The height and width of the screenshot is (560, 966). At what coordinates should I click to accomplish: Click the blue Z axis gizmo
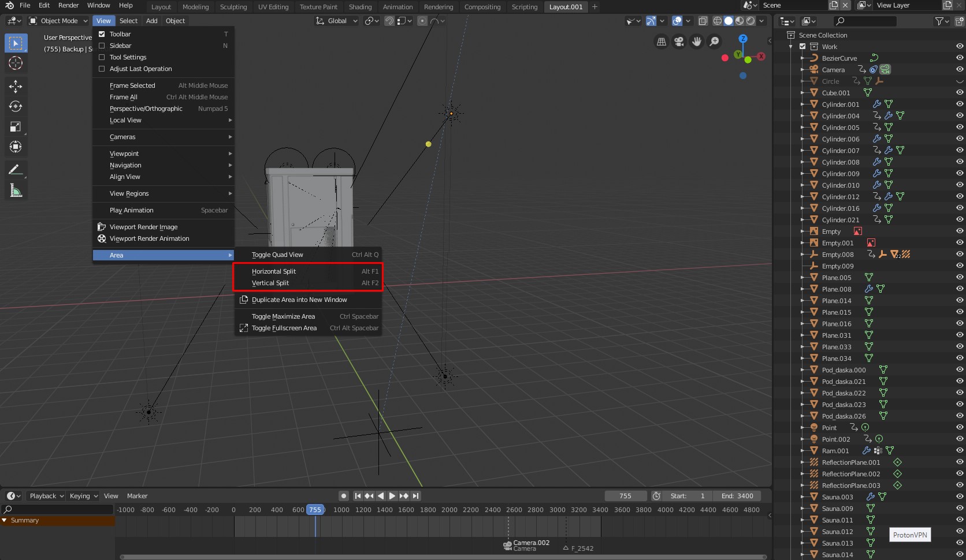coord(743,39)
